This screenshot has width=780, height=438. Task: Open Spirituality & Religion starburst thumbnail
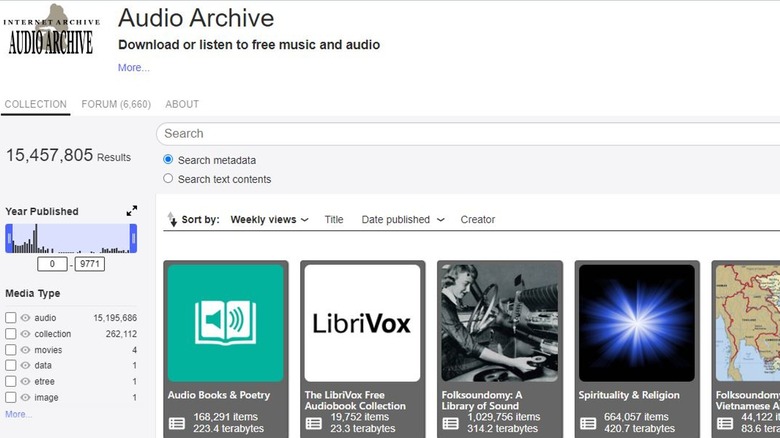[637, 323]
